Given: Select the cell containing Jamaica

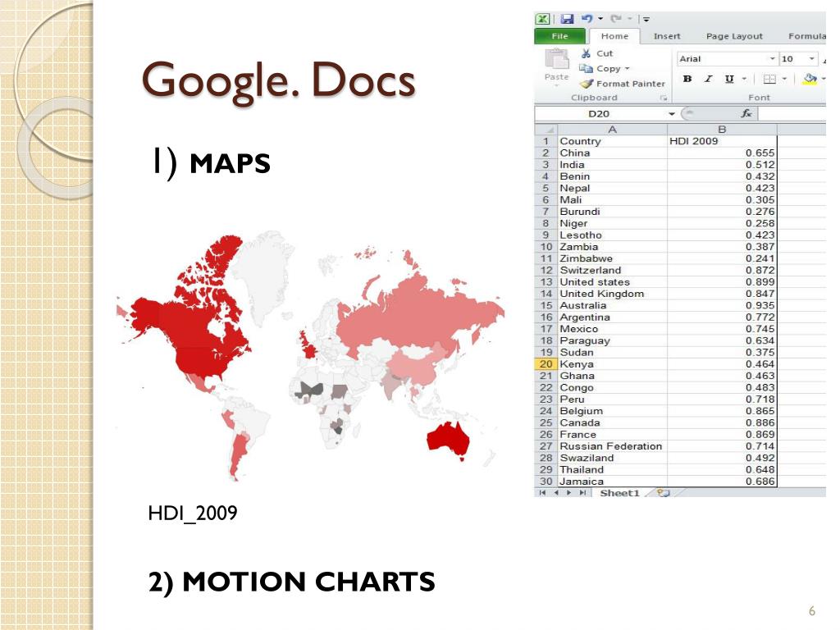Looking at the screenshot, I should coord(612,482).
